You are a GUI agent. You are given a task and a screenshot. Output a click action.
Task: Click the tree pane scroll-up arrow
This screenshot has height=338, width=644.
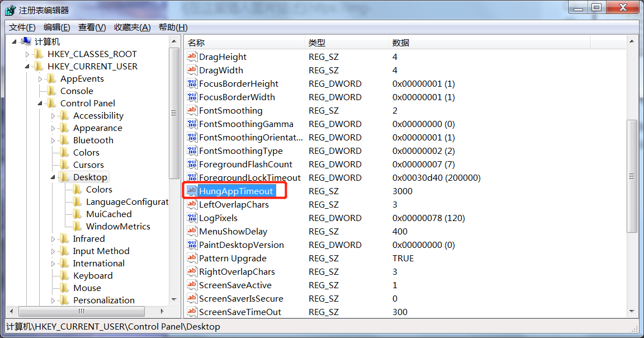point(174,41)
